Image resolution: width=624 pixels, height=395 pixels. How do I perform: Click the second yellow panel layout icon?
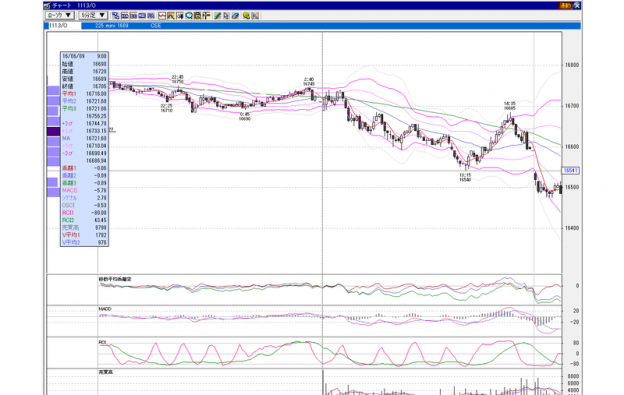coord(133,16)
